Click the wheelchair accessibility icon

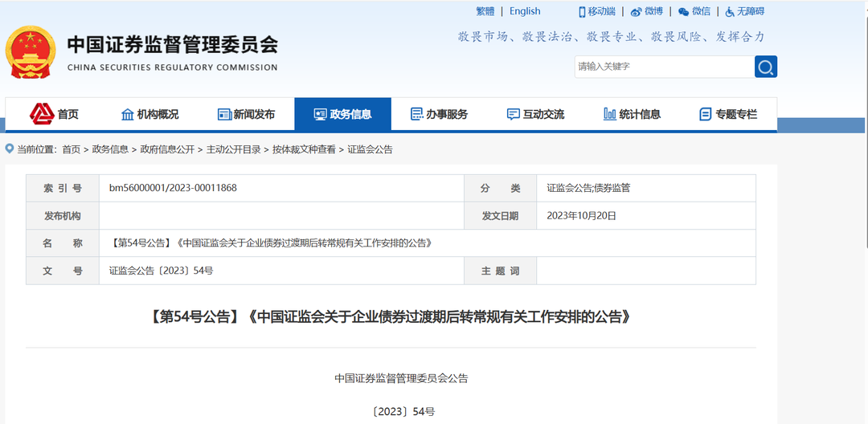coord(730,11)
